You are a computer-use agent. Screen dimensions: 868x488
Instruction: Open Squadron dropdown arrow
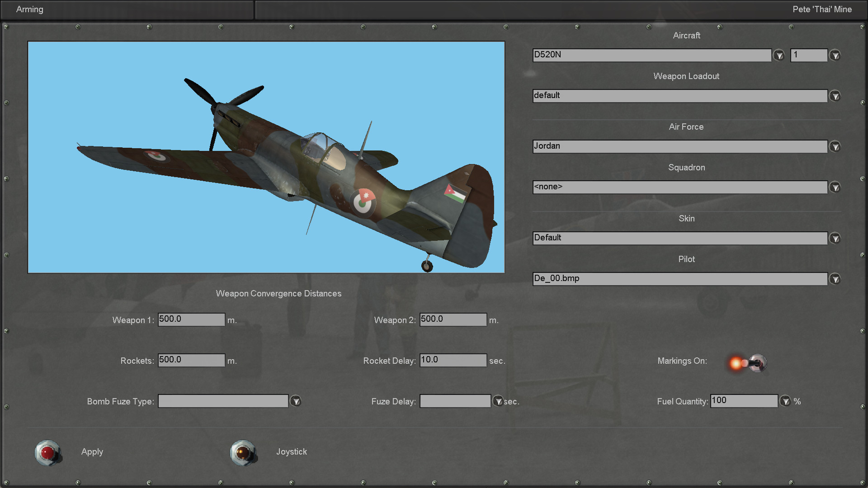(835, 187)
